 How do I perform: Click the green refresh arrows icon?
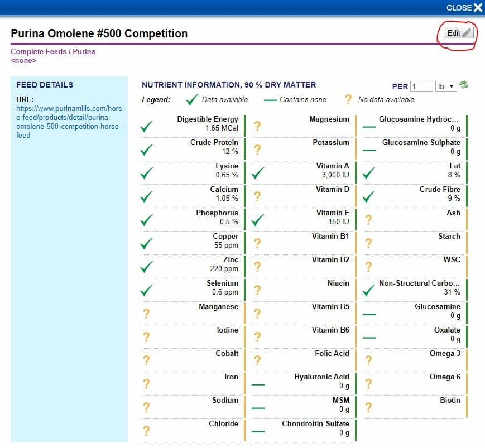464,86
